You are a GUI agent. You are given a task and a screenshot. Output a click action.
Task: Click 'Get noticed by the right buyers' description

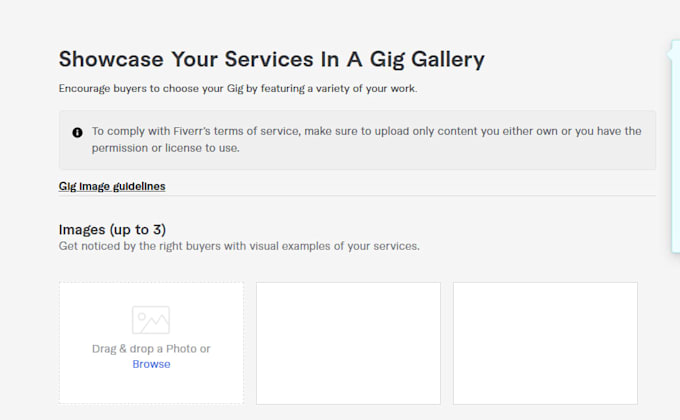pyautogui.click(x=239, y=246)
